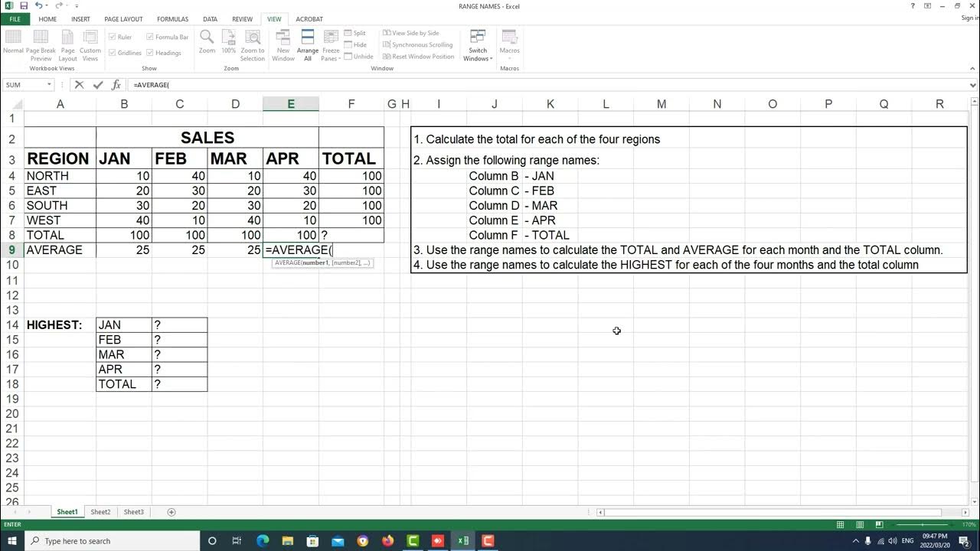980x551 pixels.
Task: Click Synchronous Scrolling
Action: 418,44
